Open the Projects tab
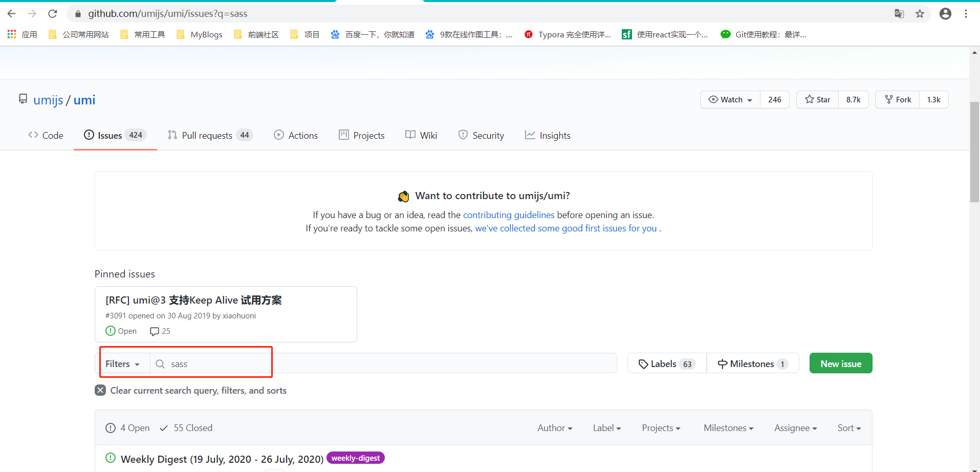Screen dimensions: 980x472 coord(362,135)
